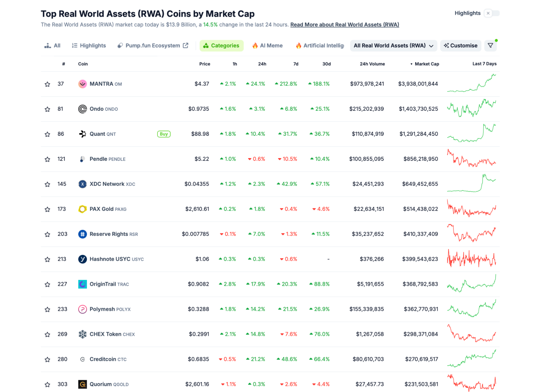Click the Last 7 Days header
The height and width of the screenshot is (392, 551).
click(x=484, y=64)
